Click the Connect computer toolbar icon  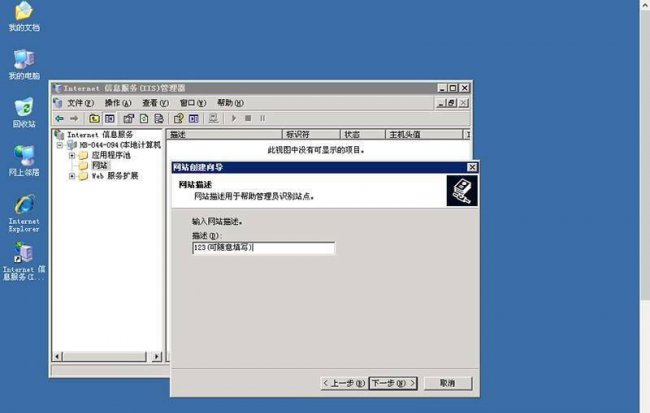pos(213,119)
